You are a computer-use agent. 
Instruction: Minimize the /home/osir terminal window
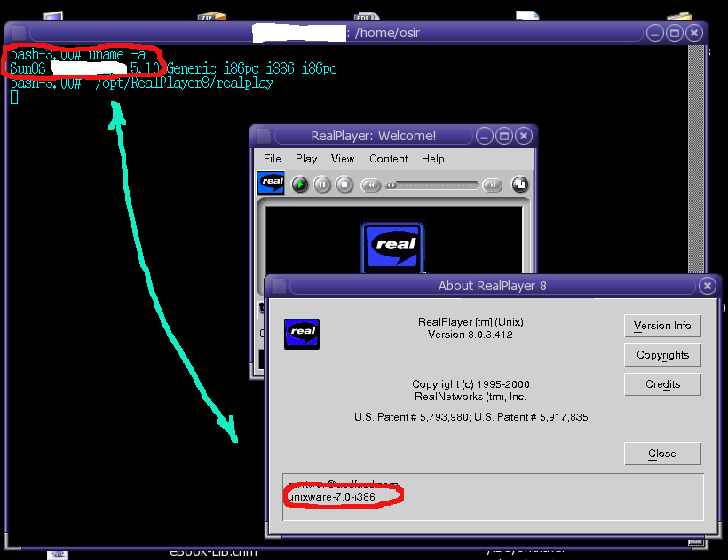click(654, 33)
